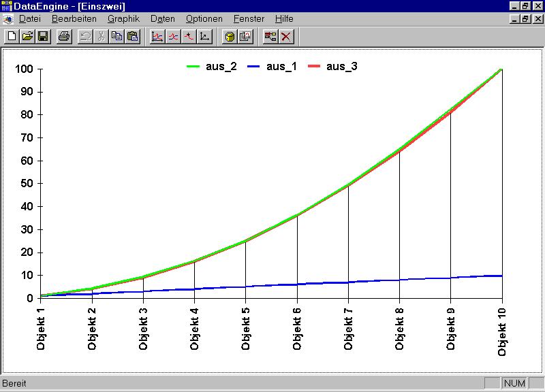This screenshot has height=392, width=545.
Task: Select the empty axes chart icon
Action: tap(204, 36)
